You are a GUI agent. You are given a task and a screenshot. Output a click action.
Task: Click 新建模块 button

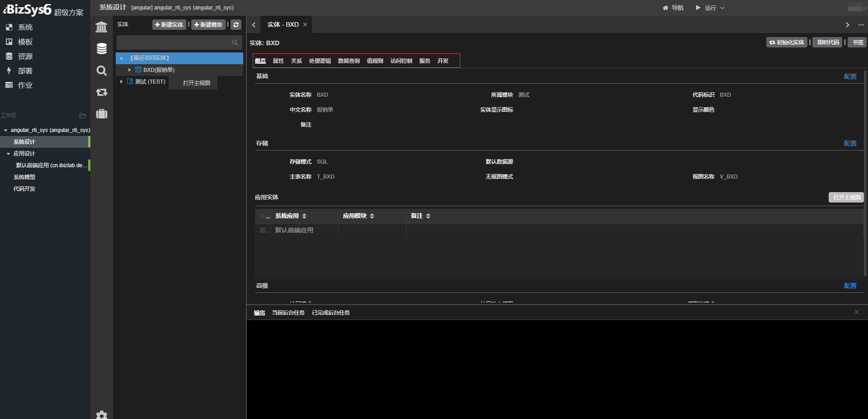208,24
